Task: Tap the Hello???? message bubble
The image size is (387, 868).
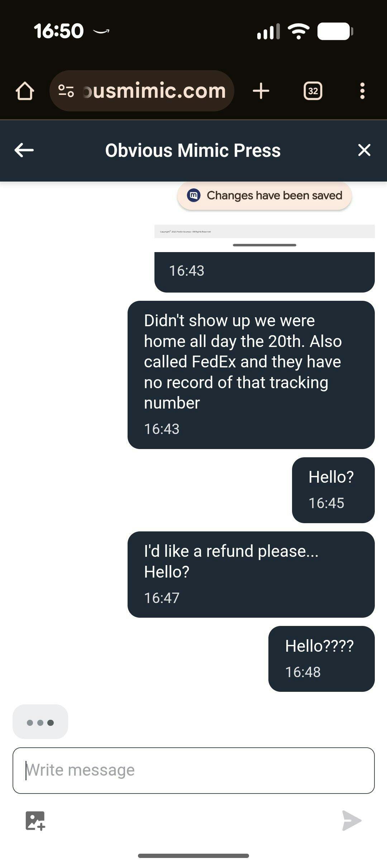Action: pyautogui.click(x=321, y=659)
